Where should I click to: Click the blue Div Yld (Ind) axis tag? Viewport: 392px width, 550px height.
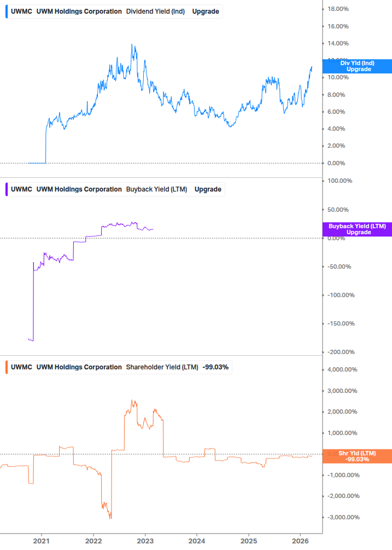[x=357, y=66]
